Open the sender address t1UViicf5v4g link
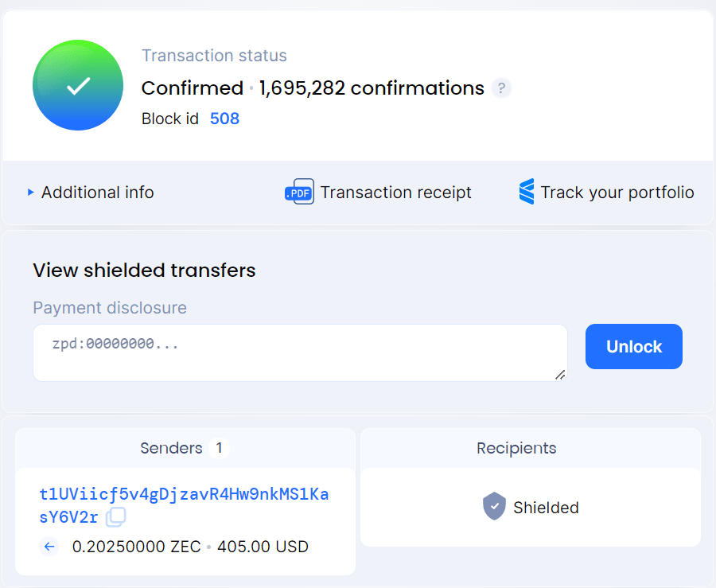The width and height of the screenshot is (716, 588). (x=184, y=494)
